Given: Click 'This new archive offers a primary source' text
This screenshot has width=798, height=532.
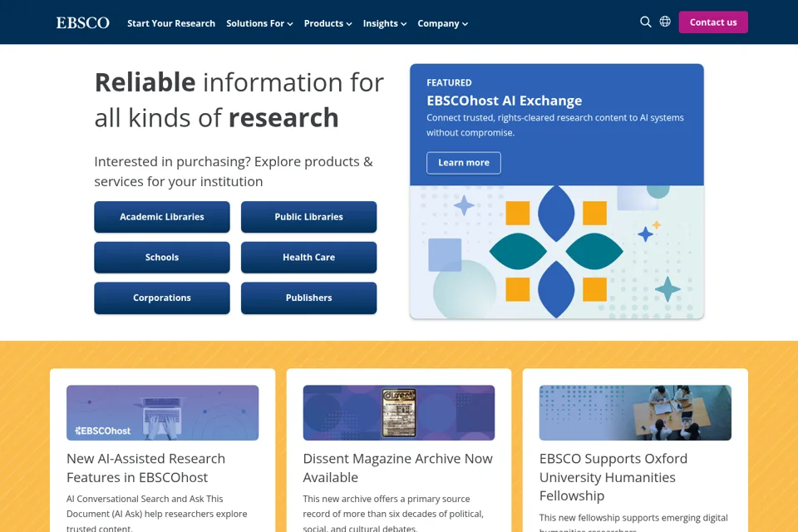Looking at the screenshot, I should click(387, 499).
